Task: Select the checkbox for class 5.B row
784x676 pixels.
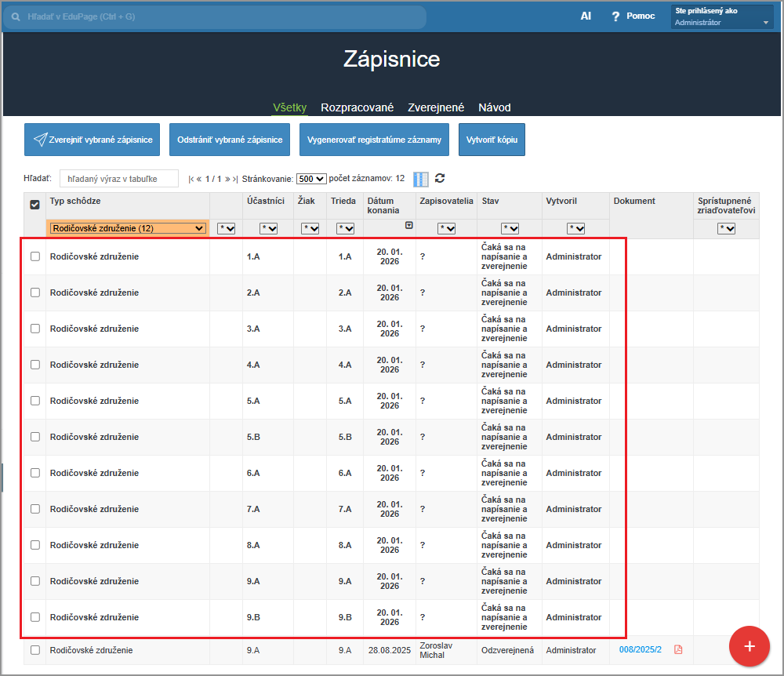Action: 34,437
